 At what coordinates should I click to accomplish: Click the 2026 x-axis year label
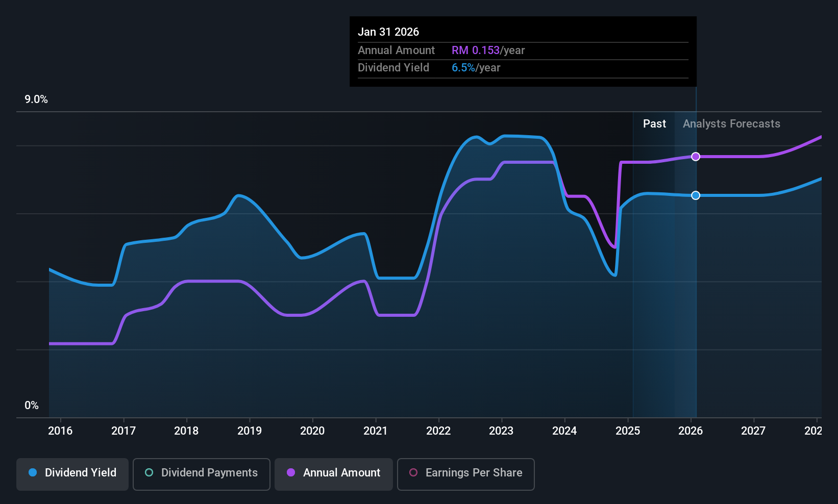click(691, 431)
